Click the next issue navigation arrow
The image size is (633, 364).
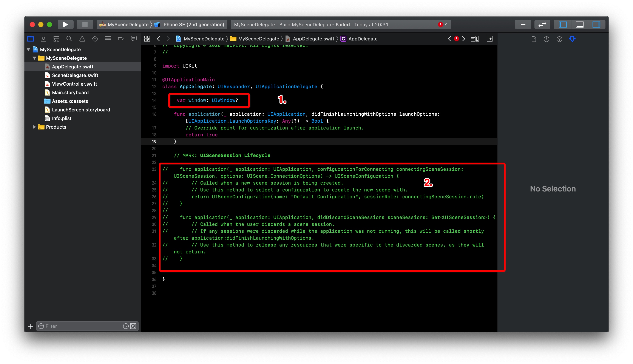click(463, 39)
